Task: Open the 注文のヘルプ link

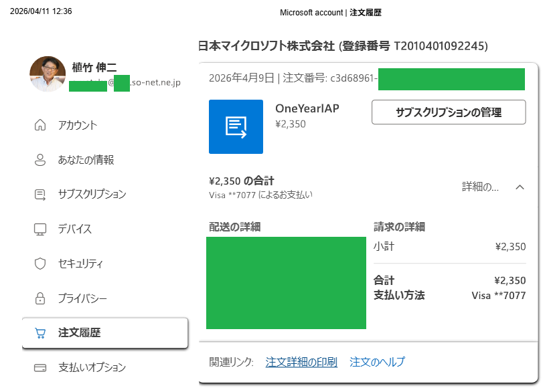Action: 377,362
